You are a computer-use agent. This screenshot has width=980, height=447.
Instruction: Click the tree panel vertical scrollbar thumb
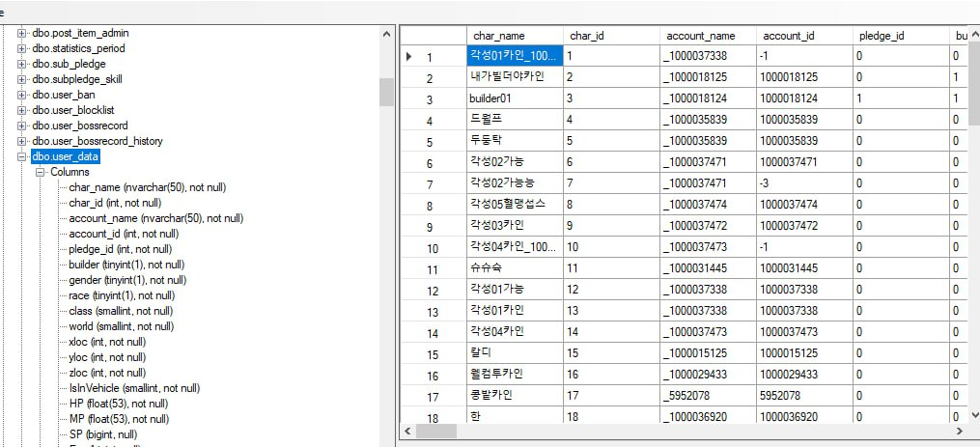(x=386, y=92)
